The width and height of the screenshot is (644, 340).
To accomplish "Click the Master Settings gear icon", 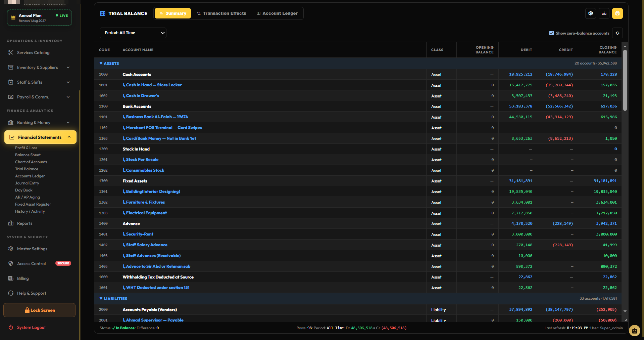I will coord(11,249).
